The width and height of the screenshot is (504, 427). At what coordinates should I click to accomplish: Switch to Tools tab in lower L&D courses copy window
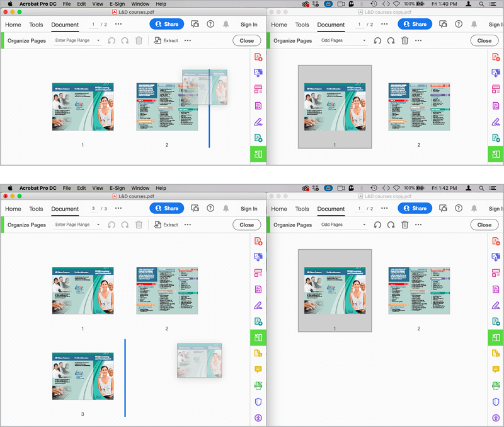302,209
